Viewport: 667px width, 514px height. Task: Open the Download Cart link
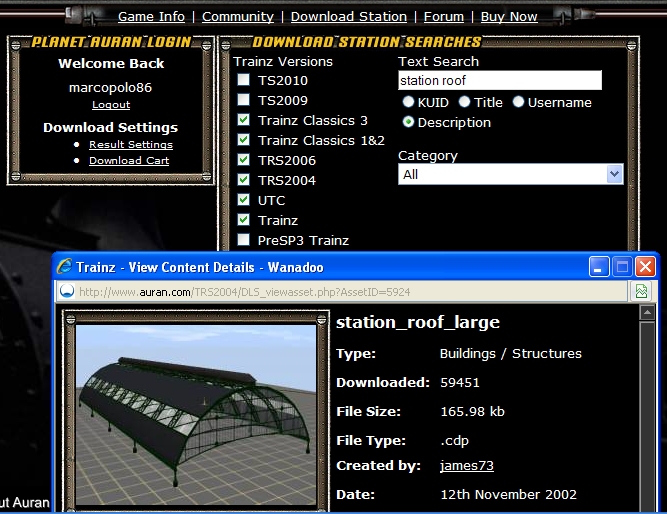pos(129,161)
